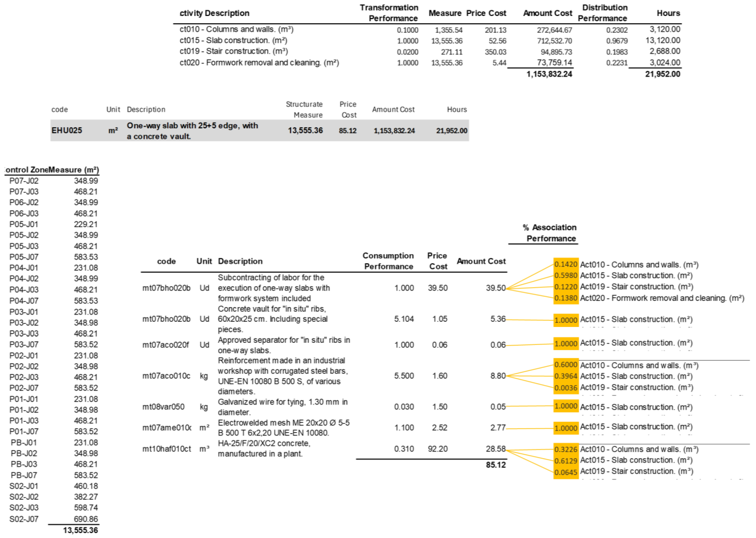The width and height of the screenshot is (756, 538).
Task: Click the 0.3226 association value
Action: coord(566,450)
